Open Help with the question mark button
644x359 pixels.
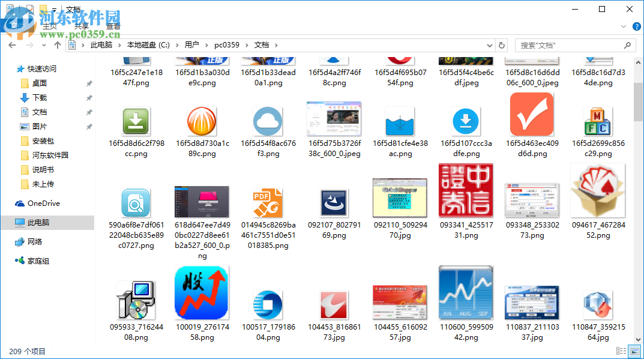click(636, 26)
